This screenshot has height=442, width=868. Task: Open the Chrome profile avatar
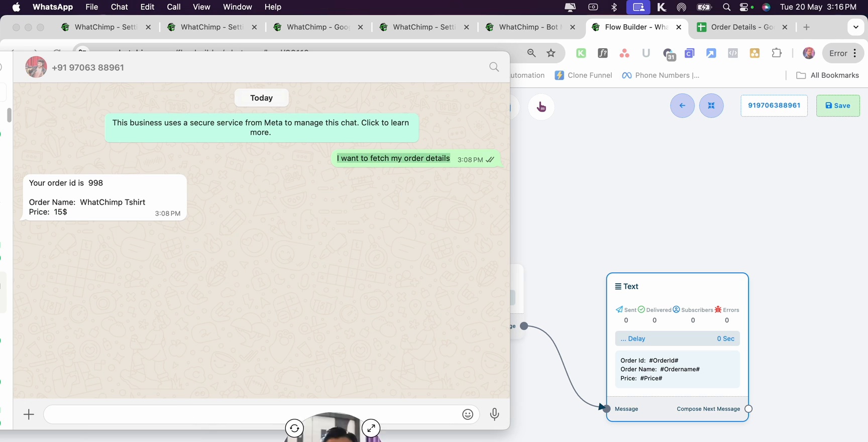[x=809, y=53]
